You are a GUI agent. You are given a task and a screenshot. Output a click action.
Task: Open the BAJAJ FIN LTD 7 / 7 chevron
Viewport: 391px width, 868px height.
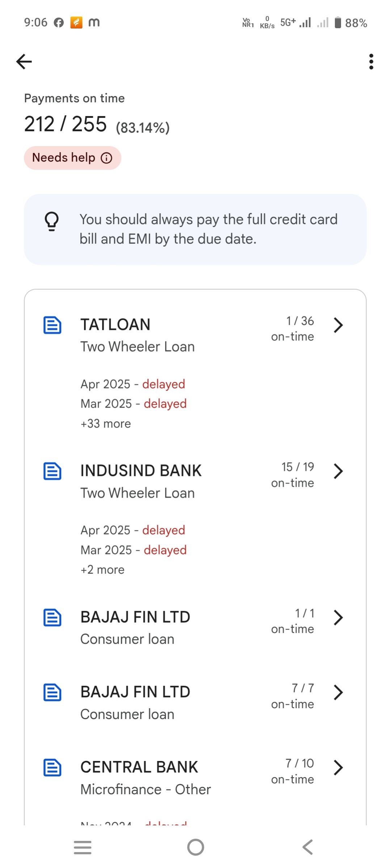338,692
